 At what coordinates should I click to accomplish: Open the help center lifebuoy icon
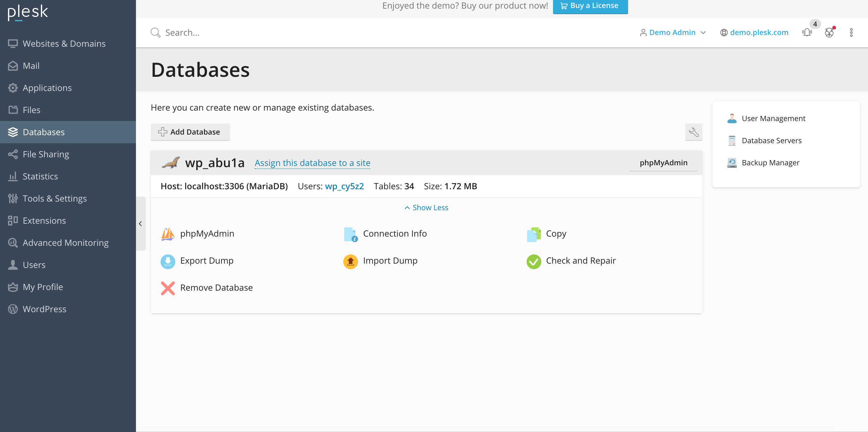click(829, 33)
